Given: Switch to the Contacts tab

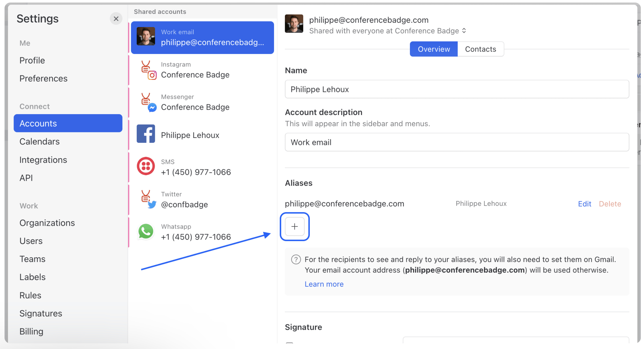Looking at the screenshot, I should 481,49.
